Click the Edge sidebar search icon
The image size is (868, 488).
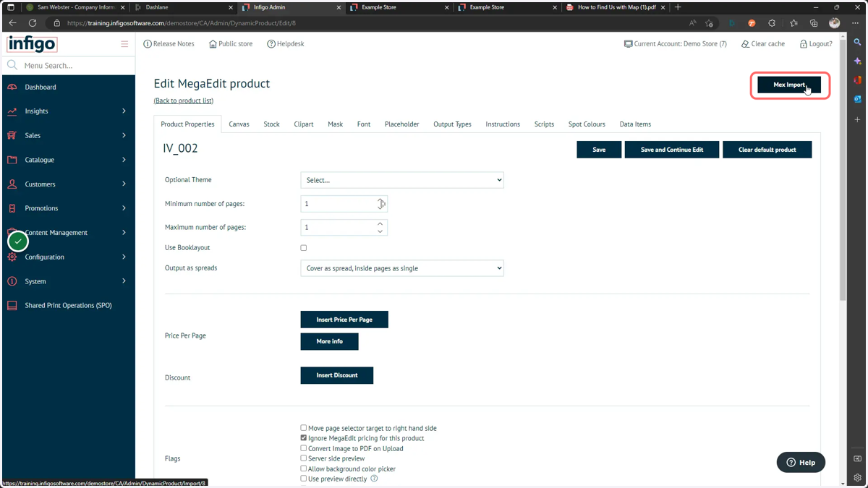(858, 43)
